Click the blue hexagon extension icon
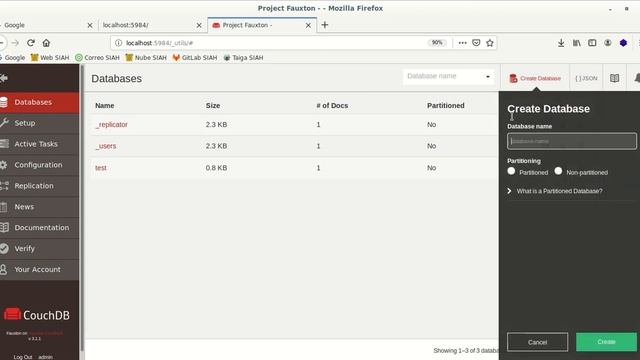Viewport: 640px width, 360px height. coord(623,43)
